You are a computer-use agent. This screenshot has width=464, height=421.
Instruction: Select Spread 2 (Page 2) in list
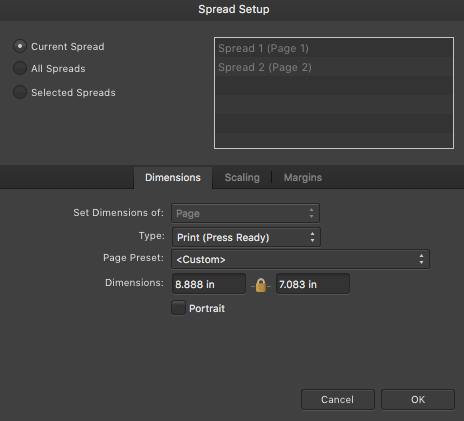pos(334,67)
